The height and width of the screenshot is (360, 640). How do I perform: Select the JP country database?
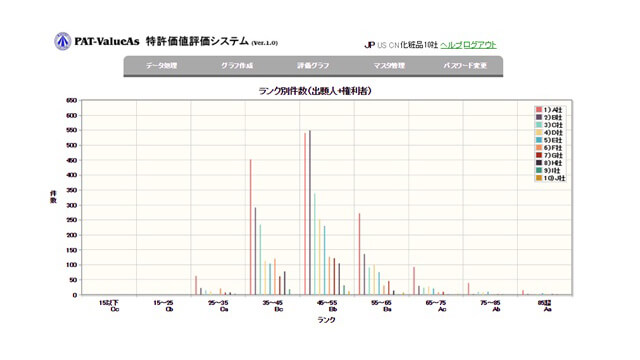coord(369,45)
